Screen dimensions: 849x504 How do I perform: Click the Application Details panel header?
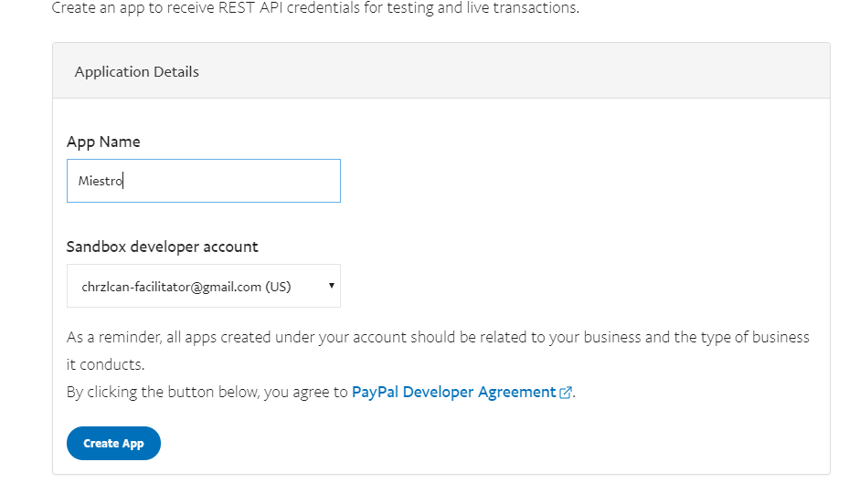click(441, 71)
